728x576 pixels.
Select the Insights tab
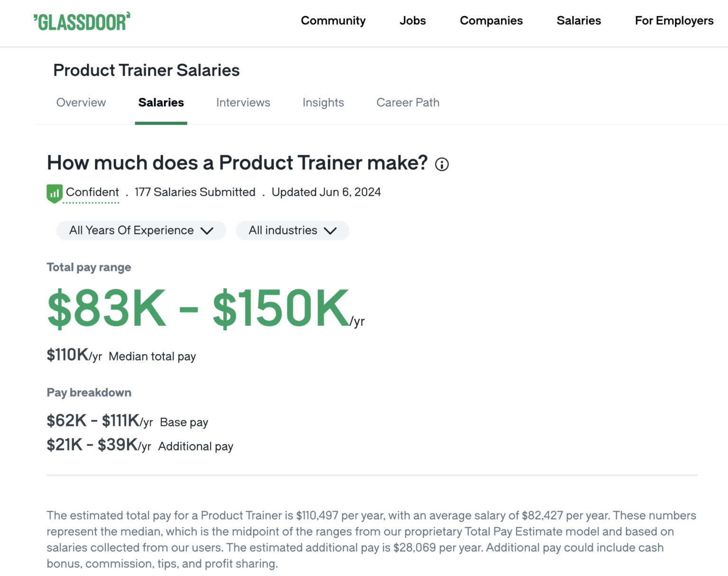click(x=323, y=102)
